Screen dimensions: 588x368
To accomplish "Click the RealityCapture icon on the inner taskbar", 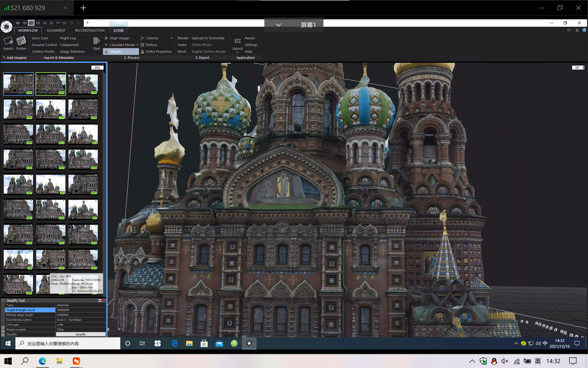I will point(249,343).
